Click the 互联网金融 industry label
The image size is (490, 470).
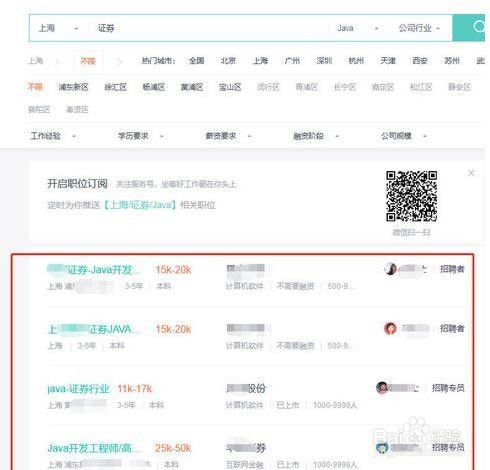pyautogui.click(x=245, y=464)
